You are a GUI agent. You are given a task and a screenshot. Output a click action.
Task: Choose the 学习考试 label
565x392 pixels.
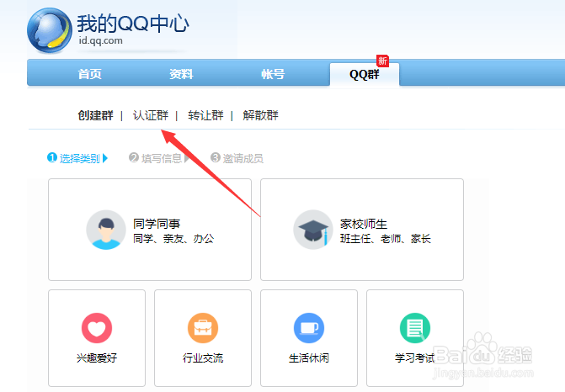pyautogui.click(x=415, y=358)
